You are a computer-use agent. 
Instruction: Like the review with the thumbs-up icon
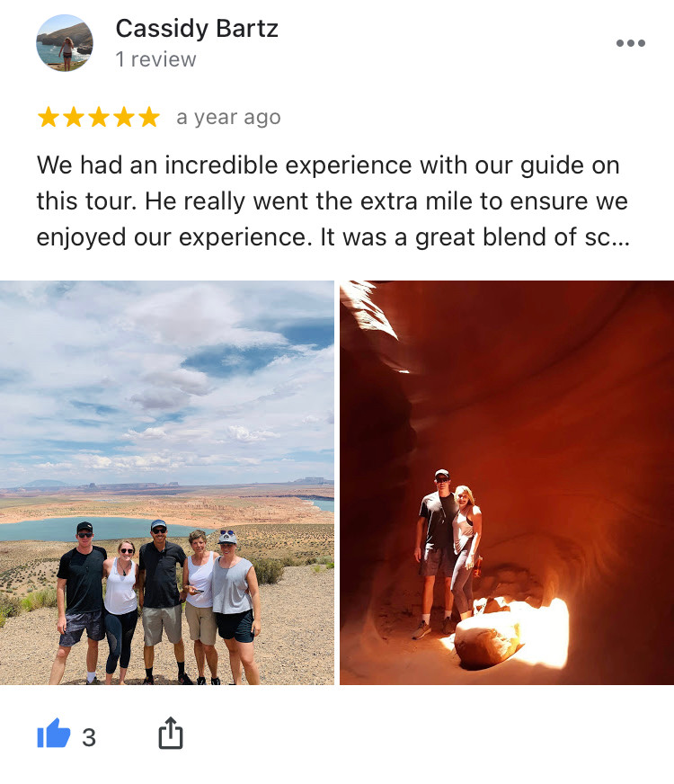[54, 734]
